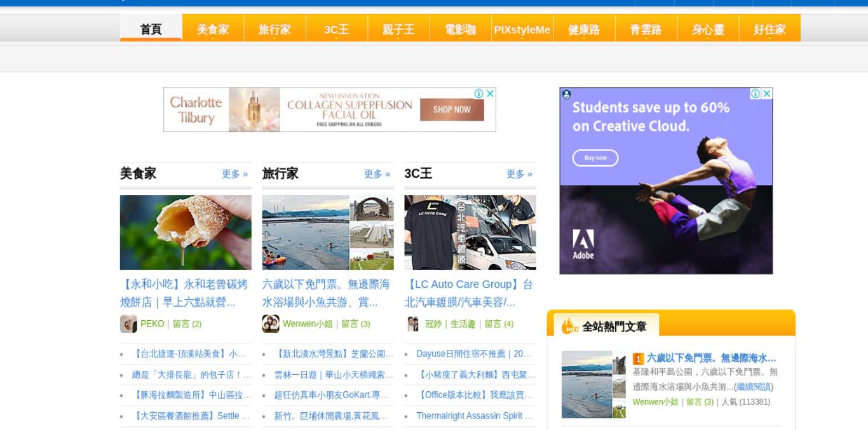
Task: Open 留言 (4) comments under 冠婷
Action: (499, 324)
